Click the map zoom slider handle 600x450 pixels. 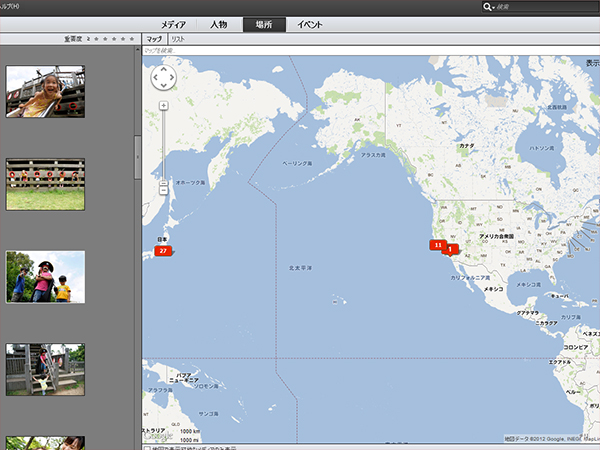[x=164, y=183]
